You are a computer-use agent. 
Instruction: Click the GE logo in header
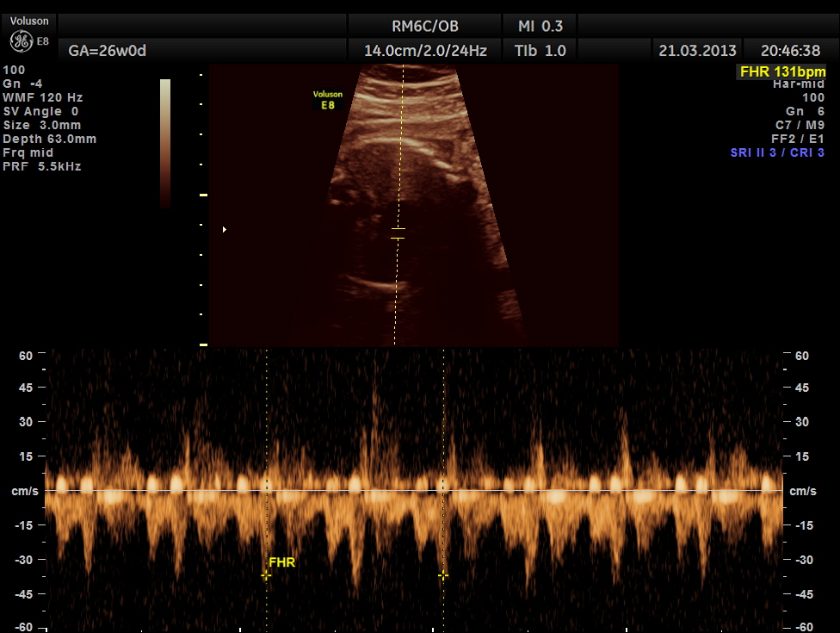click(x=22, y=40)
